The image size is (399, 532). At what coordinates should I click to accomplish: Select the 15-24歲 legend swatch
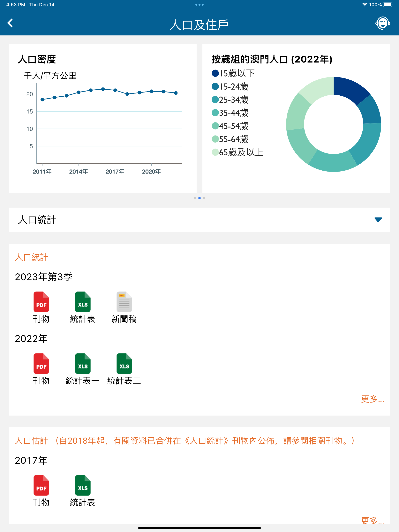tap(215, 86)
